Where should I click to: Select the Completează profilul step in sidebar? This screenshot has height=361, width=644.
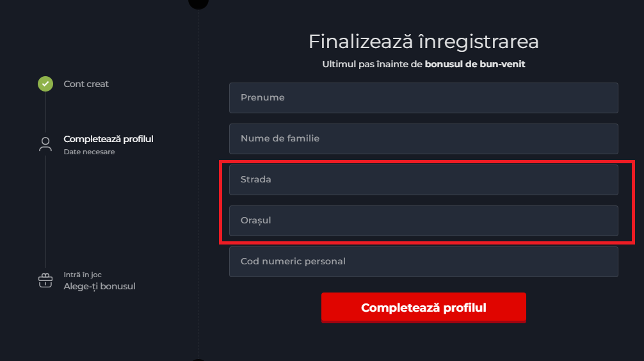click(x=108, y=139)
